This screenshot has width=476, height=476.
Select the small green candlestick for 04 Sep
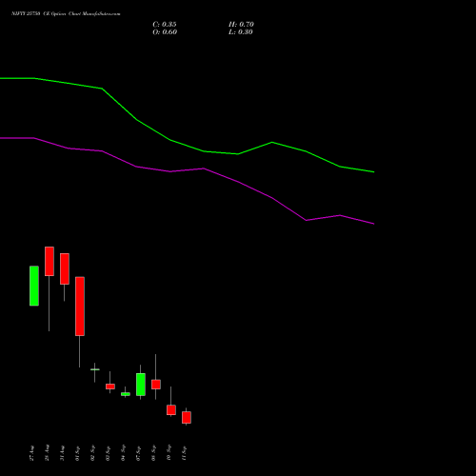coord(126,394)
